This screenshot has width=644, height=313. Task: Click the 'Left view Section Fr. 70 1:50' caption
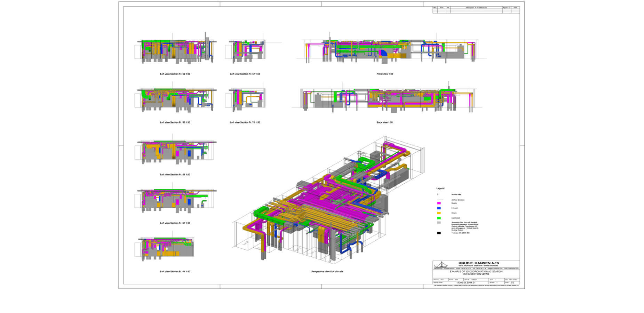[245, 122]
